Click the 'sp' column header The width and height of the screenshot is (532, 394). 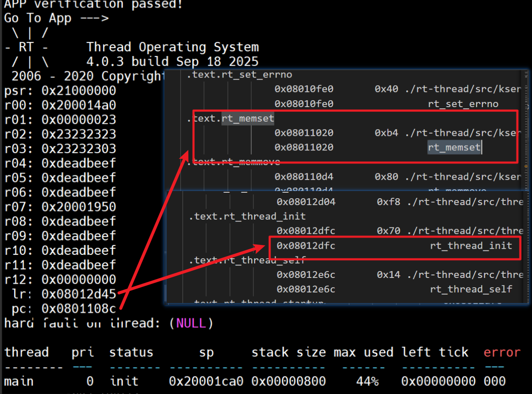[206, 353]
